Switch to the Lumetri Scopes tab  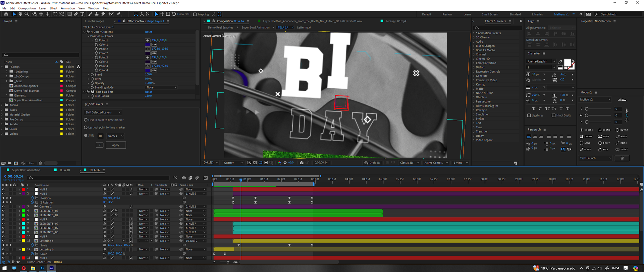pos(95,21)
